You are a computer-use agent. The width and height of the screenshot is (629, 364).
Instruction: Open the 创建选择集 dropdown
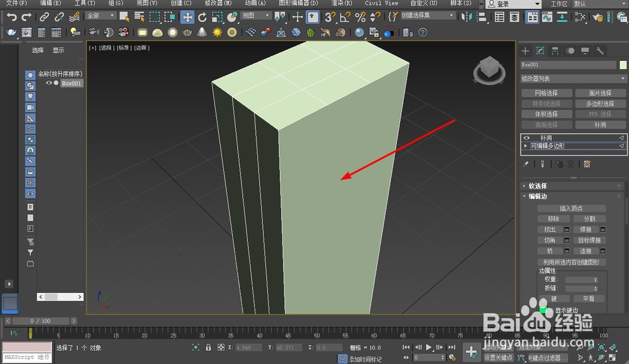[x=428, y=16]
